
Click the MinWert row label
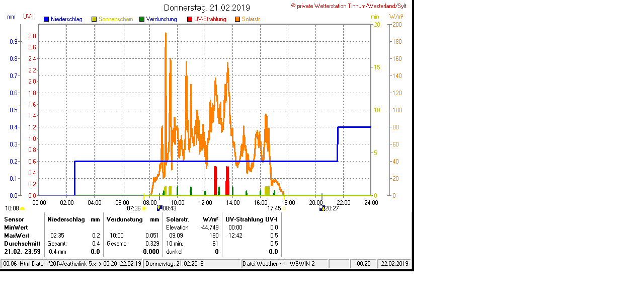(17, 228)
